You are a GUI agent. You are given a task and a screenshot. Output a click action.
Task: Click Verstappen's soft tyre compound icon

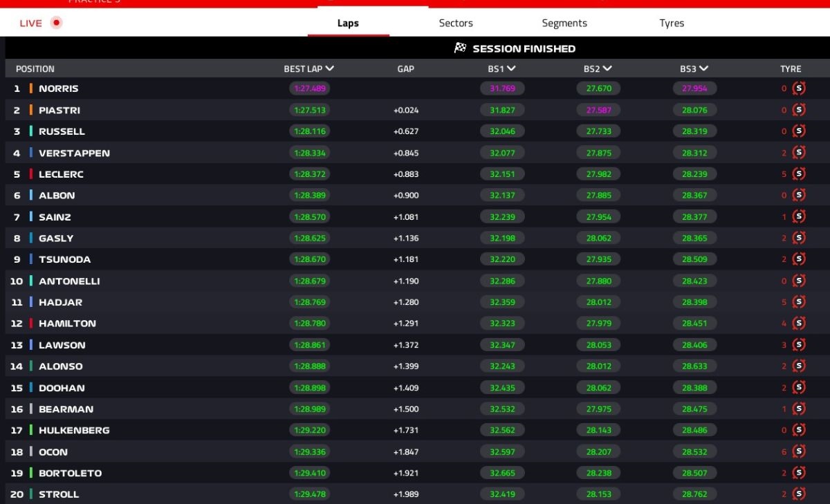tap(799, 153)
